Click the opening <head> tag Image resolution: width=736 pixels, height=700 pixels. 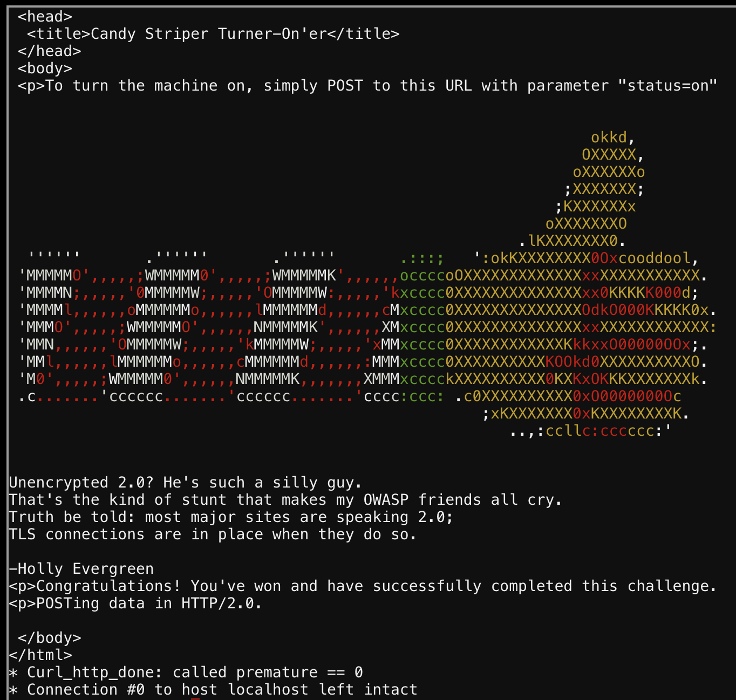coord(45,17)
